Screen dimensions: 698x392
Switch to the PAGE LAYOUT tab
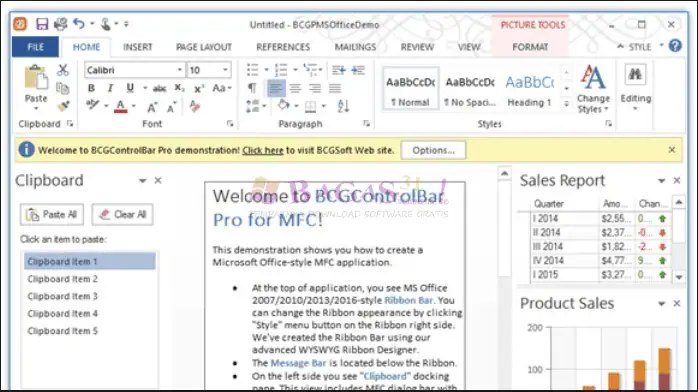click(x=204, y=47)
